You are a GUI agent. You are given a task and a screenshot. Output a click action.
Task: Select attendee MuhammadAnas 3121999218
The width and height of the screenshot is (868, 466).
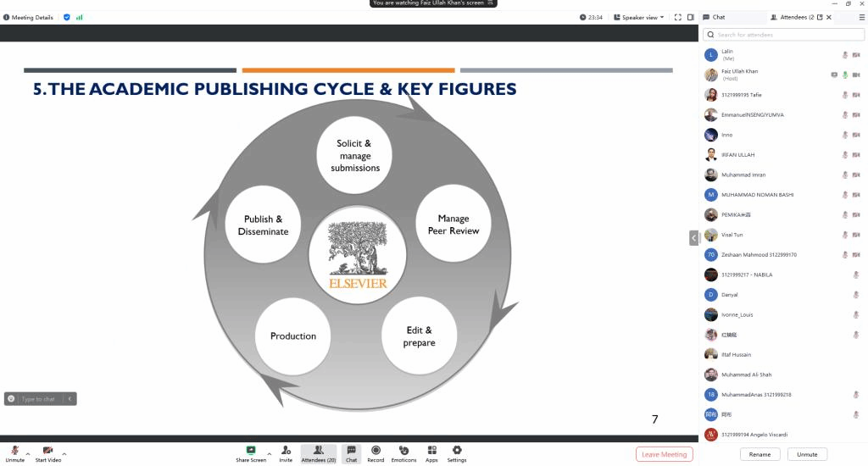pyautogui.click(x=782, y=395)
